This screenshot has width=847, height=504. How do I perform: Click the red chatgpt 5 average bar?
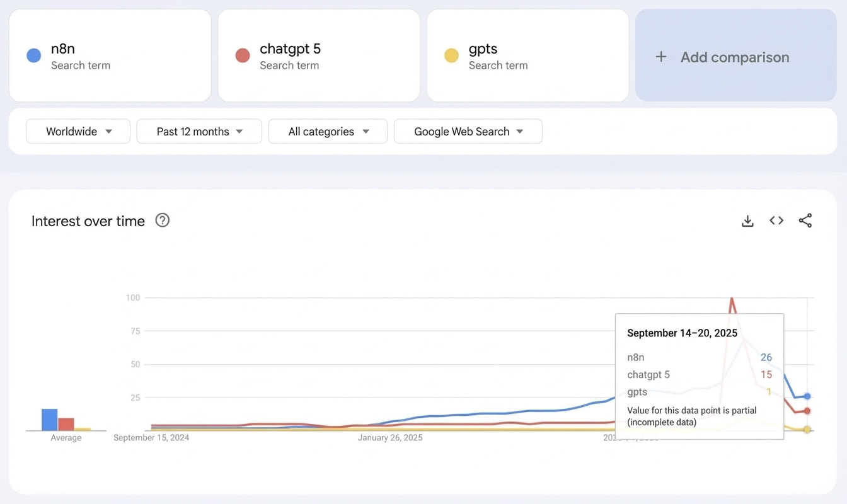click(x=66, y=425)
